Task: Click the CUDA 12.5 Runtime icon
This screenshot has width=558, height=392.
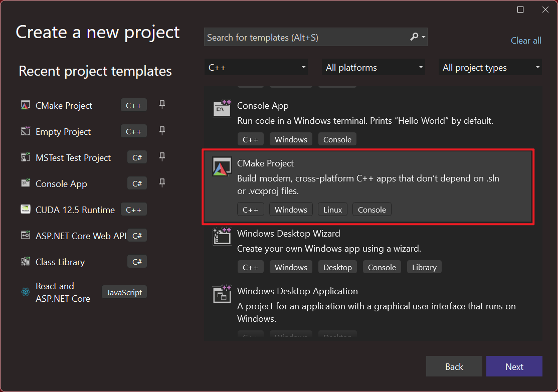Action: coord(26,210)
